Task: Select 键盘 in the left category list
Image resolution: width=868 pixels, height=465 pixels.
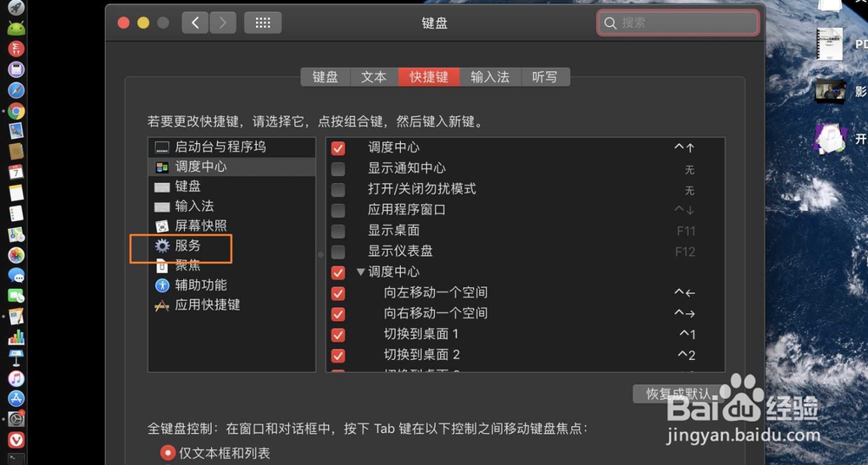Action: pos(232,187)
